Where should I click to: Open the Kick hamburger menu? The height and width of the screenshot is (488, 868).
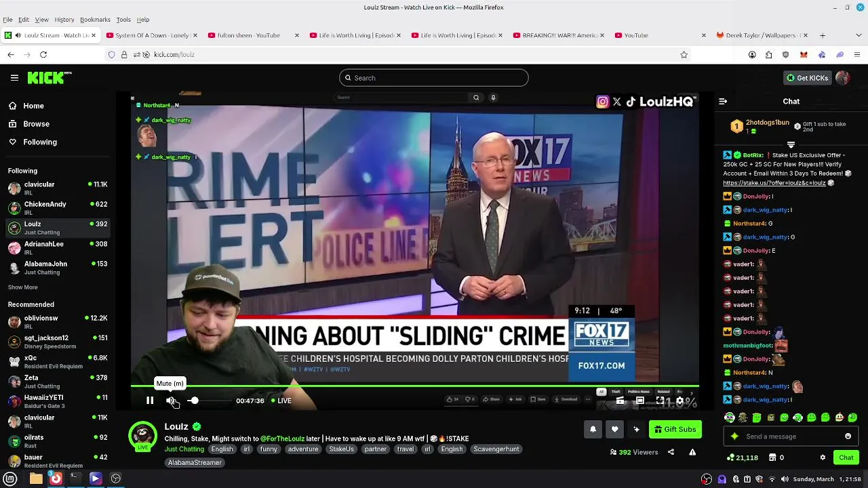click(14, 78)
